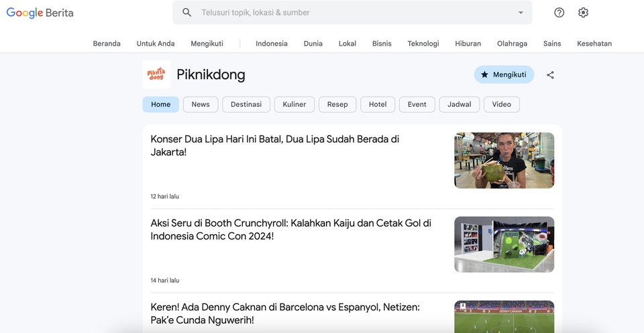This screenshot has width=644, height=333.
Task: Open the Konser Dua Lipa Batal article
Action: coord(275,146)
